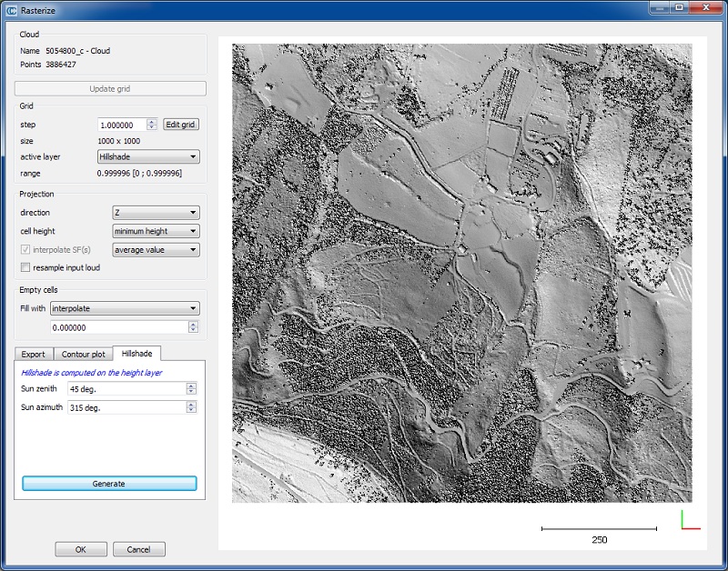Open the average value dropdown
Viewport: 728px width, 571px height.
point(156,250)
